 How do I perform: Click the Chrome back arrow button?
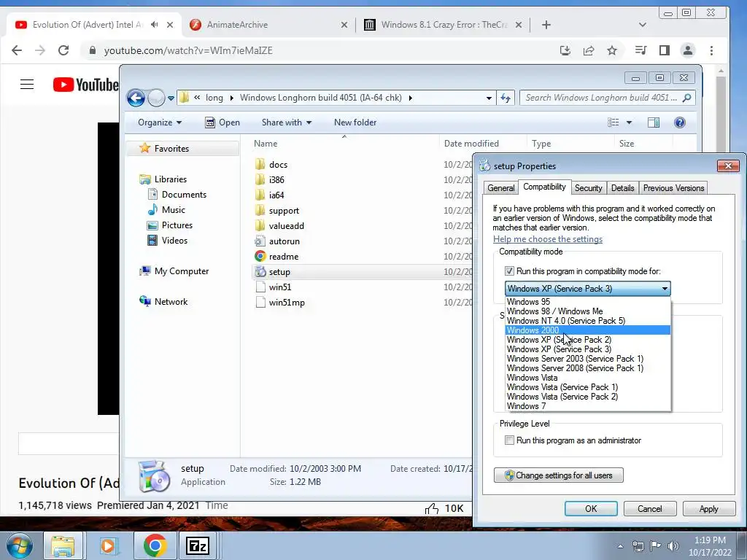click(x=17, y=50)
